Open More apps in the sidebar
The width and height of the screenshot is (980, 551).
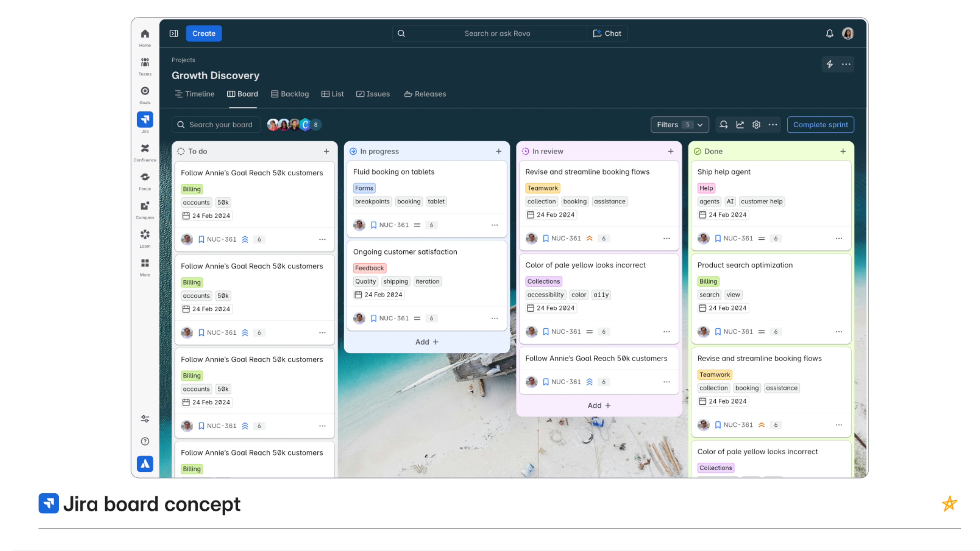tap(145, 267)
